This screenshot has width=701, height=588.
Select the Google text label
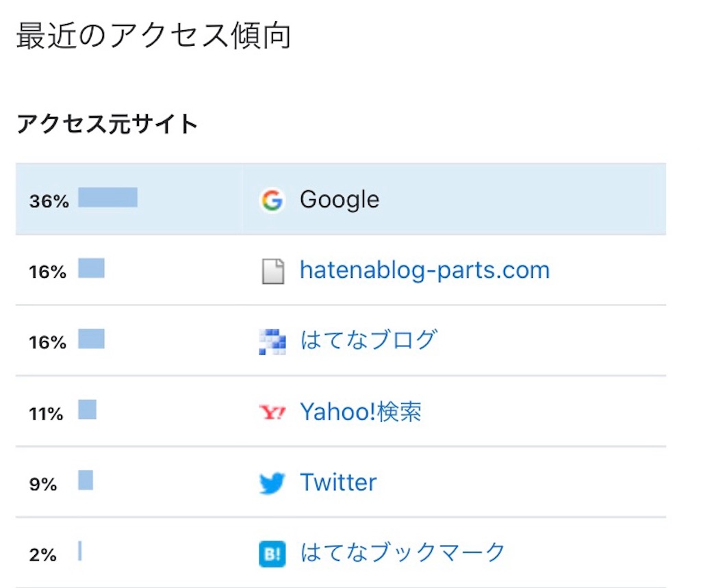click(x=340, y=200)
